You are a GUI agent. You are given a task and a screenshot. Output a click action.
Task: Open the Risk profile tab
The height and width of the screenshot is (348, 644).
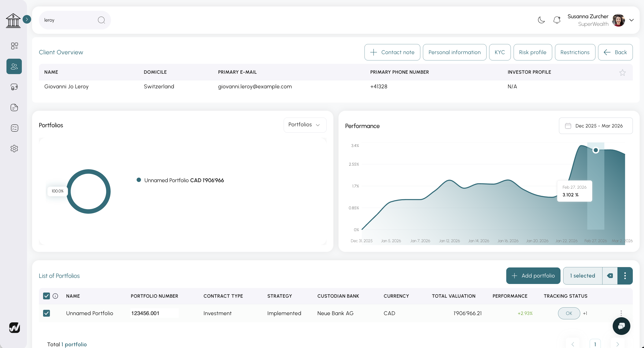pos(532,52)
